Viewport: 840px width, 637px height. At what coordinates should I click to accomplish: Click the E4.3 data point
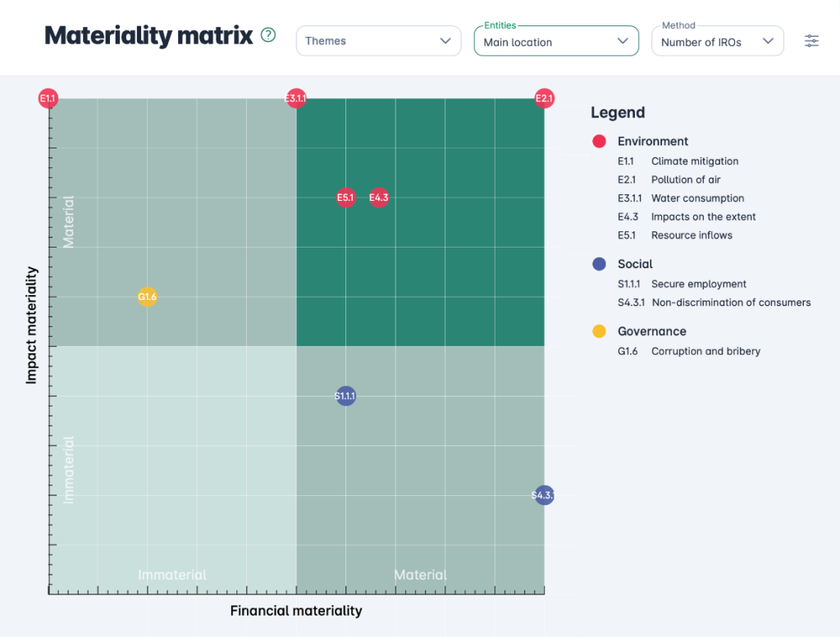pos(378,198)
